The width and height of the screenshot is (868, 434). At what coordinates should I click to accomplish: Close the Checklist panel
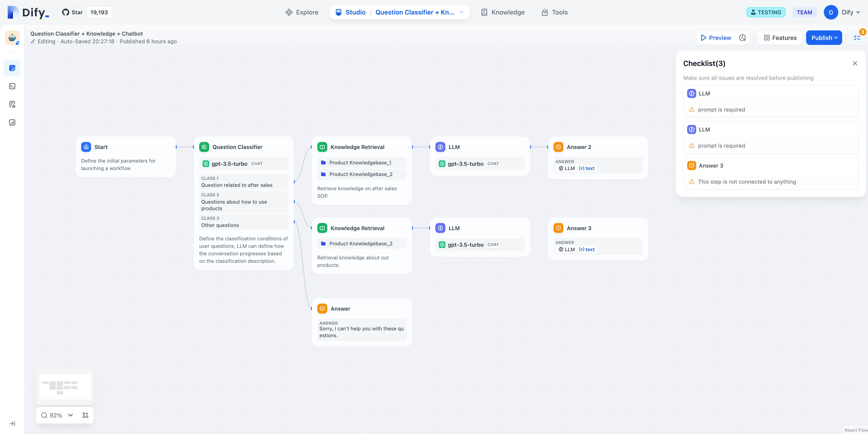pos(855,63)
